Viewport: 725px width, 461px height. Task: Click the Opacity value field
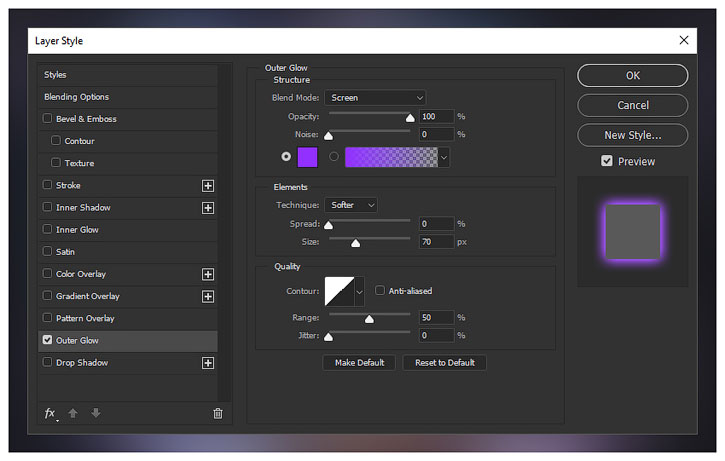coord(436,117)
